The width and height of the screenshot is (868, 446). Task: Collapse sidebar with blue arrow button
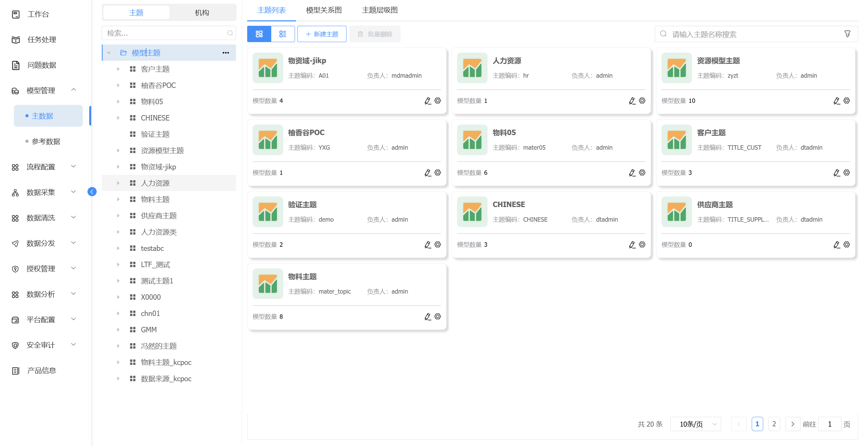[92, 192]
